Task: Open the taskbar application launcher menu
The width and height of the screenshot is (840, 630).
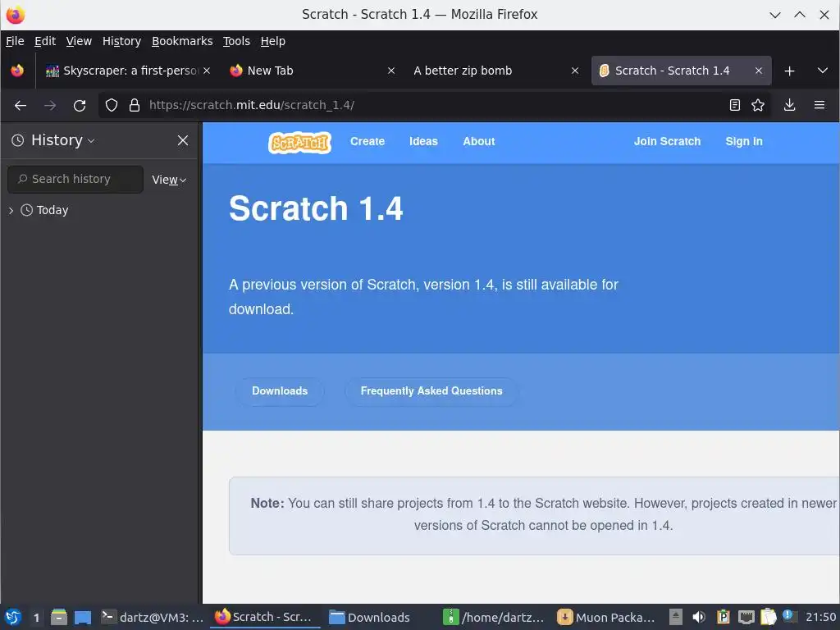Action: point(13,617)
